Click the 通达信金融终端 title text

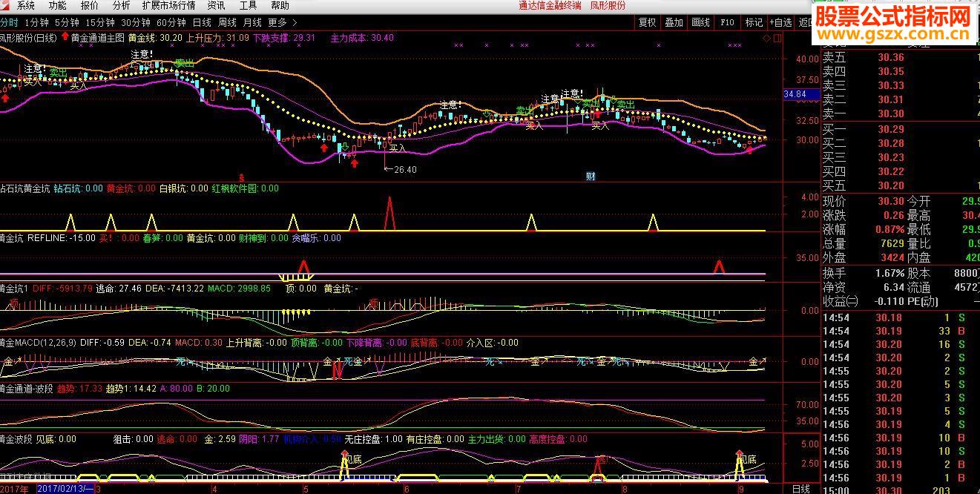(x=550, y=5)
